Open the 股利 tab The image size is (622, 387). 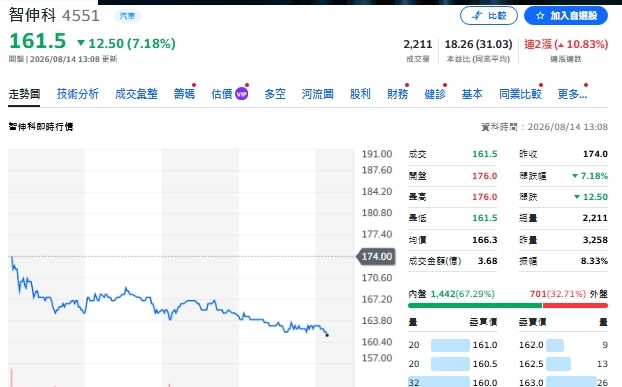coord(360,94)
